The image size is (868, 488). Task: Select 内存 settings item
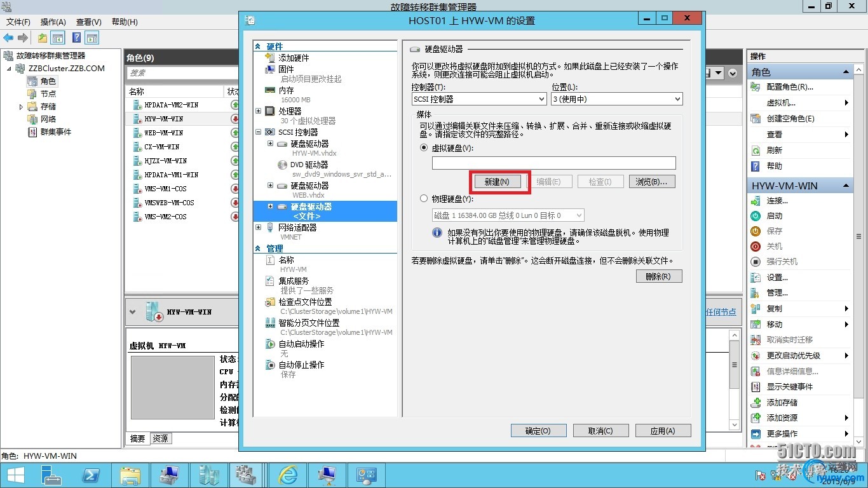tap(286, 90)
